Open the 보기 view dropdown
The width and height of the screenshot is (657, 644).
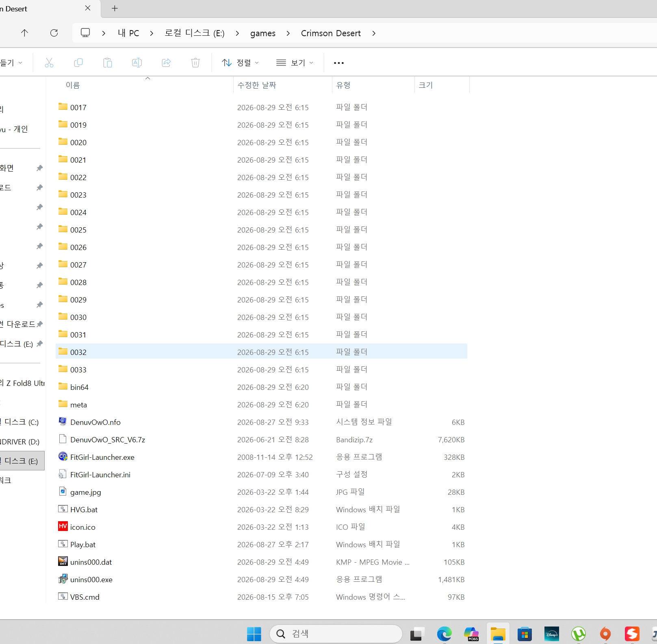point(295,63)
